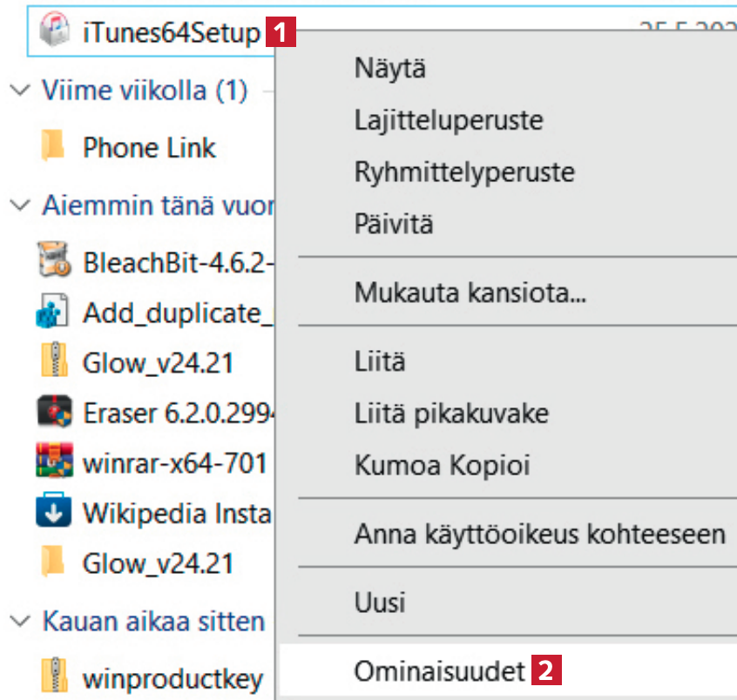This screenshot has width=737, height=700.
Task: Click the Phone Link folder icon
Action: pos(54,147)
